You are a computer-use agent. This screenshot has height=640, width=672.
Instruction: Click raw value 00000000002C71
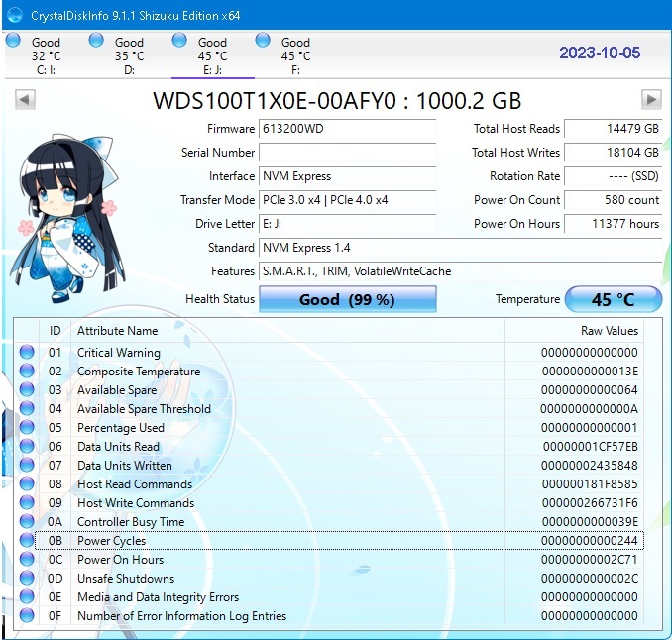click(590, 560)
